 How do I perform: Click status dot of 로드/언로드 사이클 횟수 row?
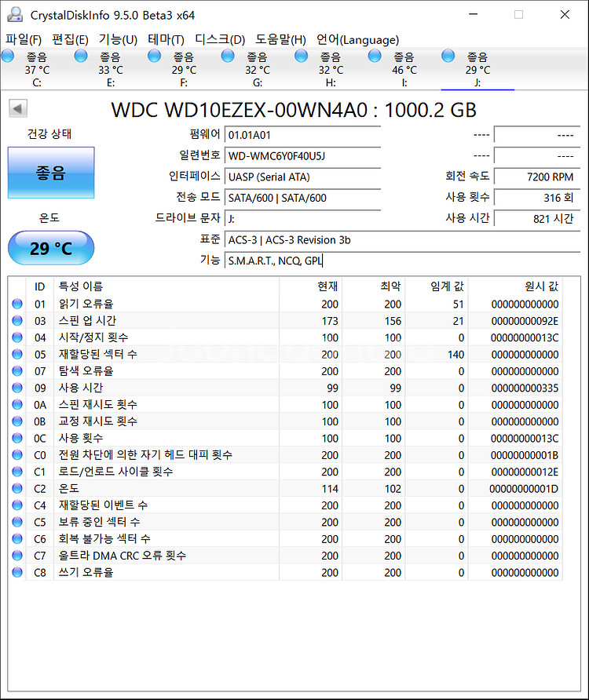point(17,472)
